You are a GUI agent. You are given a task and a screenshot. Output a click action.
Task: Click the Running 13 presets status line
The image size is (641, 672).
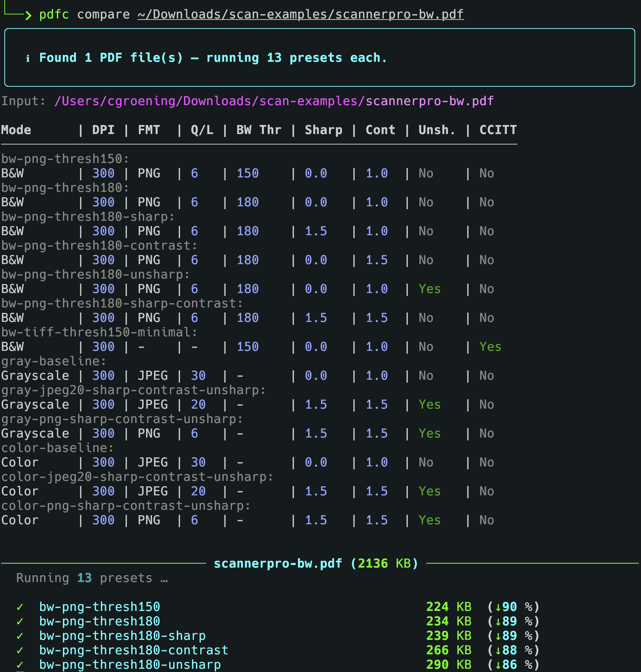(92, 577)
